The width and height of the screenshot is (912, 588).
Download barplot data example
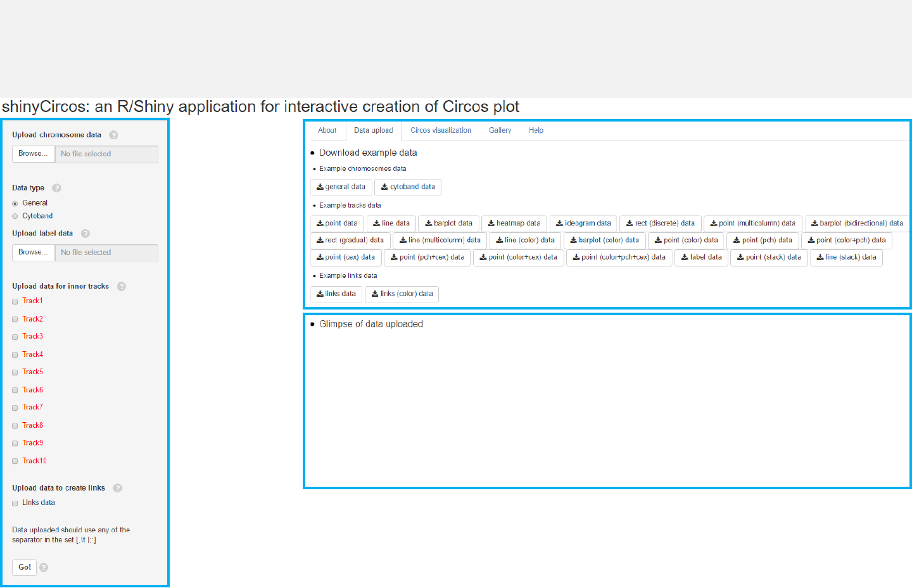[x=448, y=223]
